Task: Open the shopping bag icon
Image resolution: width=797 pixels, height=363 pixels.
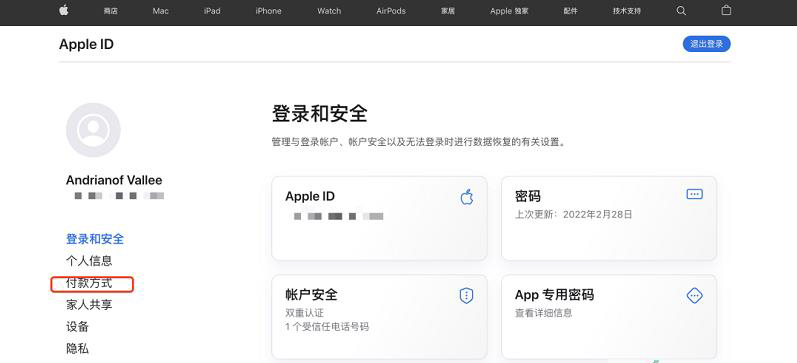Action: click(726, 10)
